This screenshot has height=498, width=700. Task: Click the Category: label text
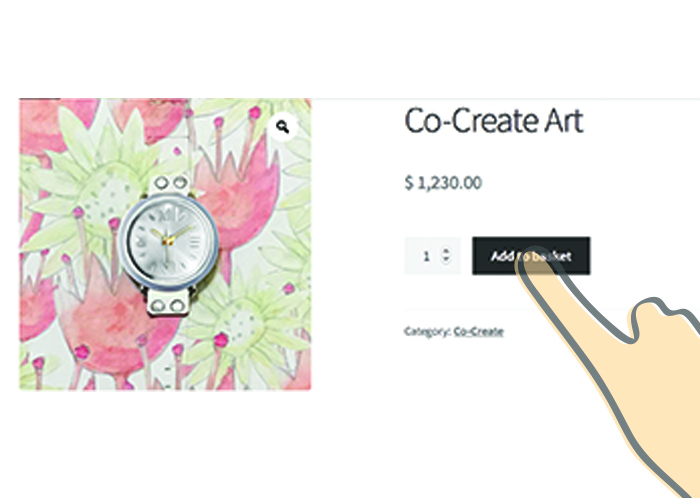427,332
